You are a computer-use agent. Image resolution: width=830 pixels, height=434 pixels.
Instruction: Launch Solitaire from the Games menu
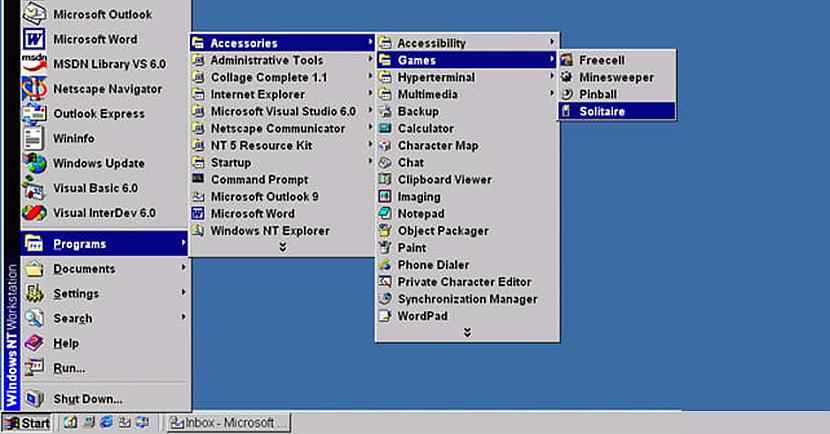tap(617, 111)
